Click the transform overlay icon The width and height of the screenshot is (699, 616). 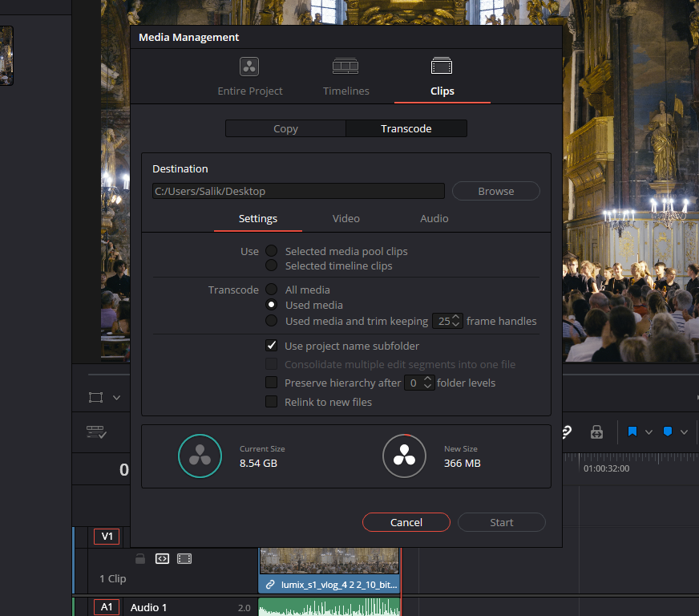click(x=96, y=398)
